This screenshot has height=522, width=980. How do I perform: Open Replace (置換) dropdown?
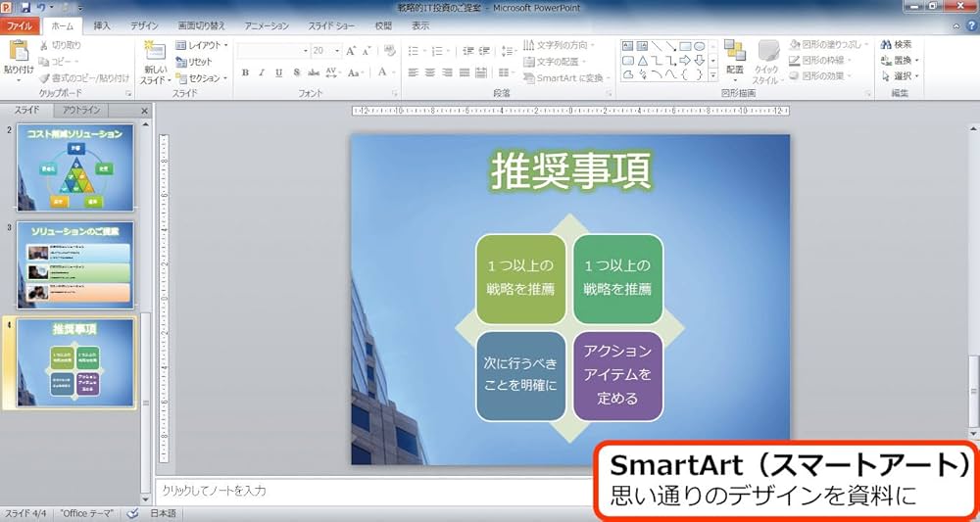pos(901,61)
